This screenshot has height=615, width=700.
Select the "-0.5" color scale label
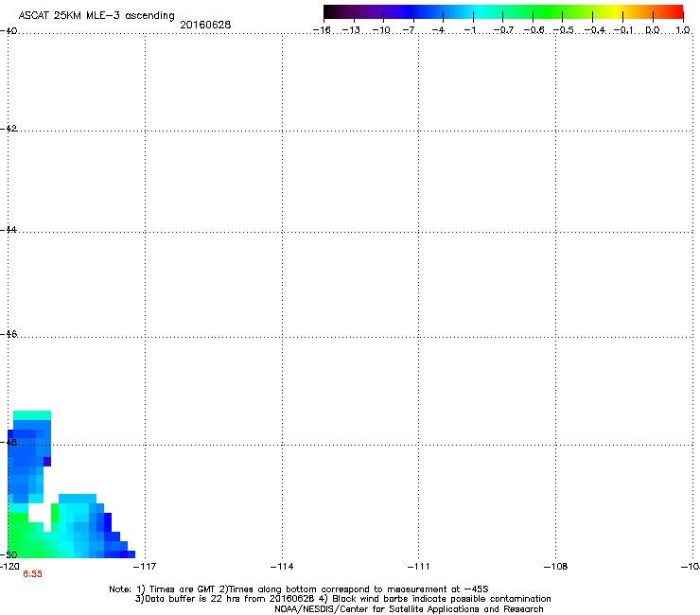564,30
